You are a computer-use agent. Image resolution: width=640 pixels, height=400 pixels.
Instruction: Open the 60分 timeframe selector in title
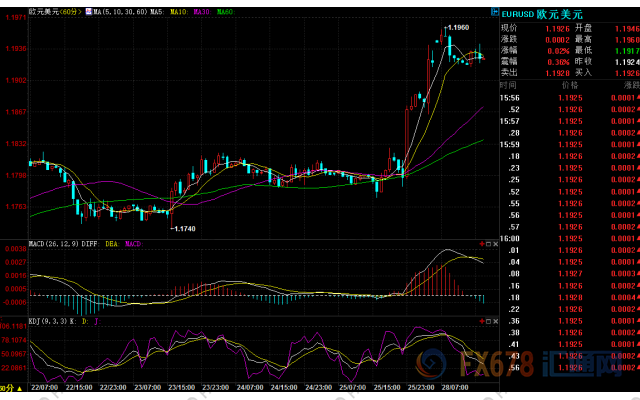(70, 13)
